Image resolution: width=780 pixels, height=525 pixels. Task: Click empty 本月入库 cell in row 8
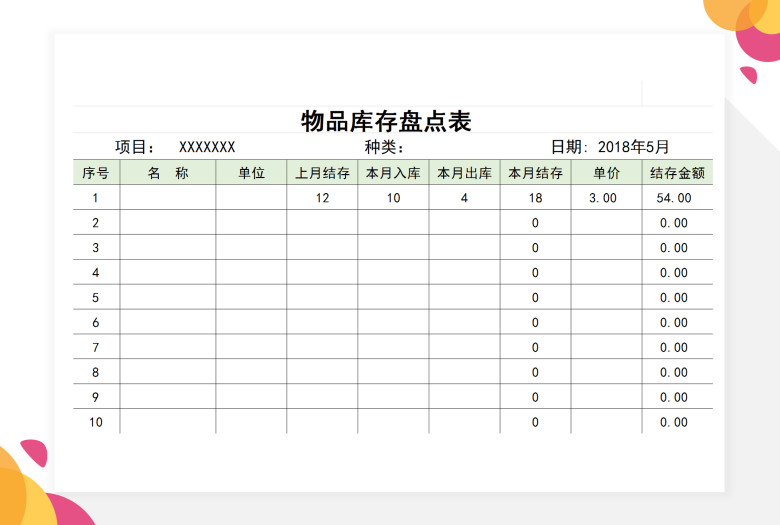pos(393,372)
